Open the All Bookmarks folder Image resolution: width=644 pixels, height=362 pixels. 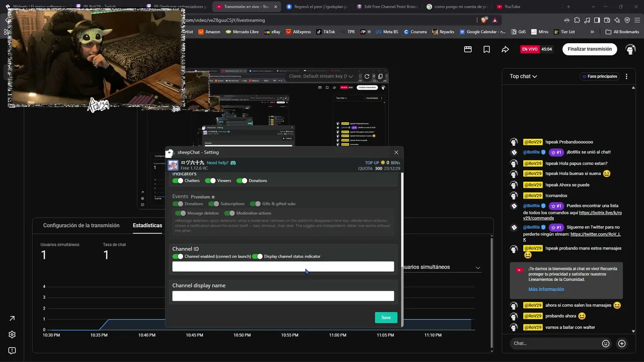tap(622, 32)
